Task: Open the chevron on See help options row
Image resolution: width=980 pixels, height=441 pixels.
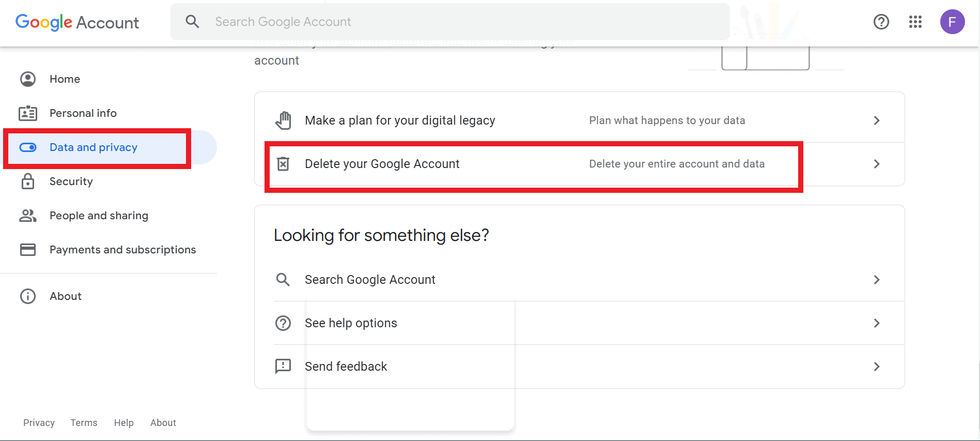Action: click(x=877, y=323)
